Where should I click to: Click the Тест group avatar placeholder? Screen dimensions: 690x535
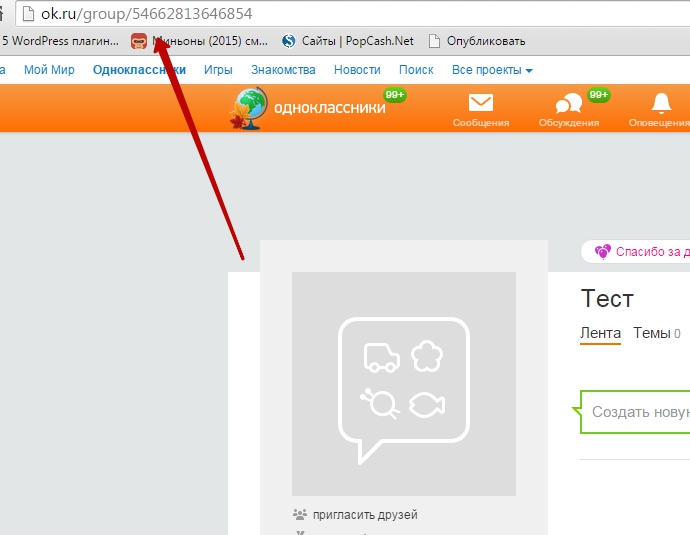click(x=403, y=383)
